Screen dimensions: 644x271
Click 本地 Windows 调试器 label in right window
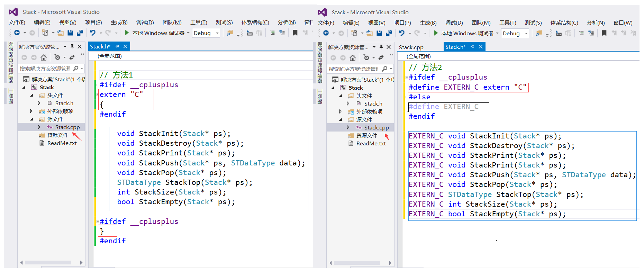[x=468, y=33]
